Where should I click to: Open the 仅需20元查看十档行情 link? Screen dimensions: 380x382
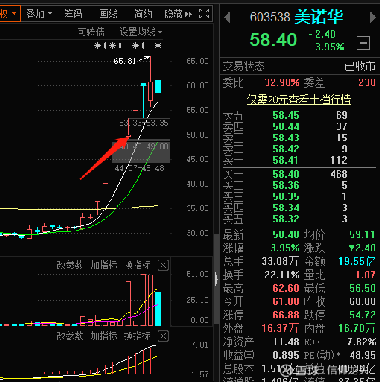point(299,99)
